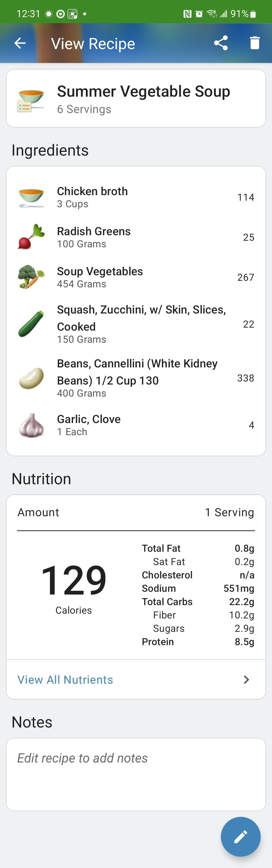Screen dimensions: 272x868
Task: Tap the 1 Serving amount label
Action: (229, 512)
